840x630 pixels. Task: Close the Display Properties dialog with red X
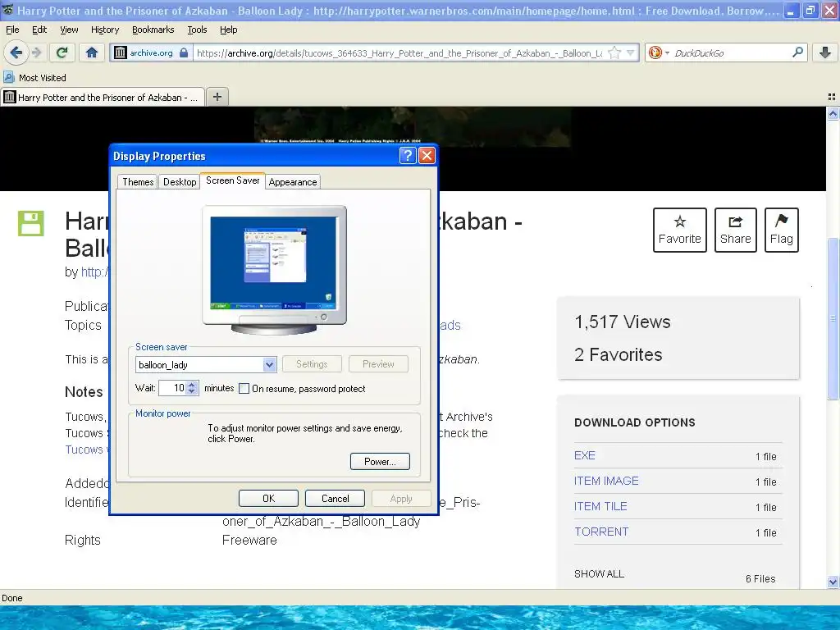[427, 155]
